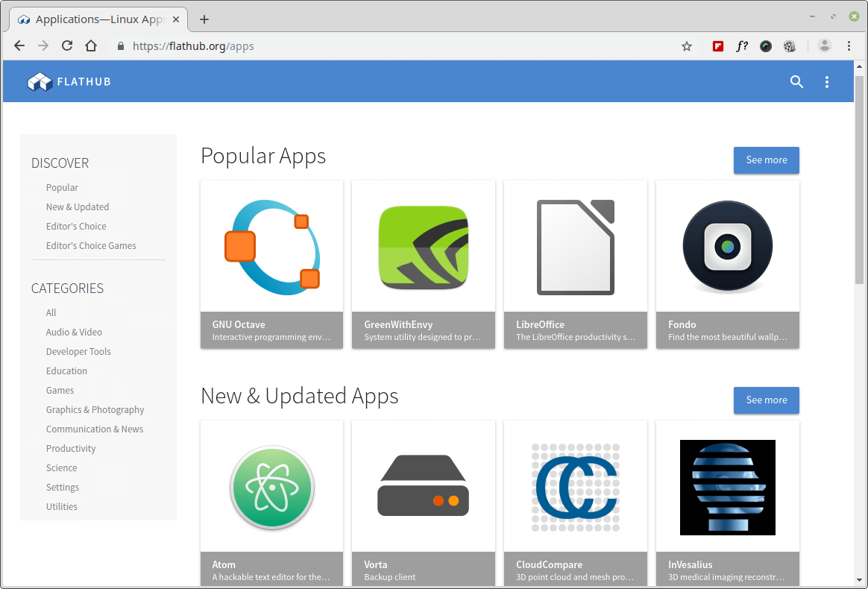Click the New & Updated Apps heading

300,397
